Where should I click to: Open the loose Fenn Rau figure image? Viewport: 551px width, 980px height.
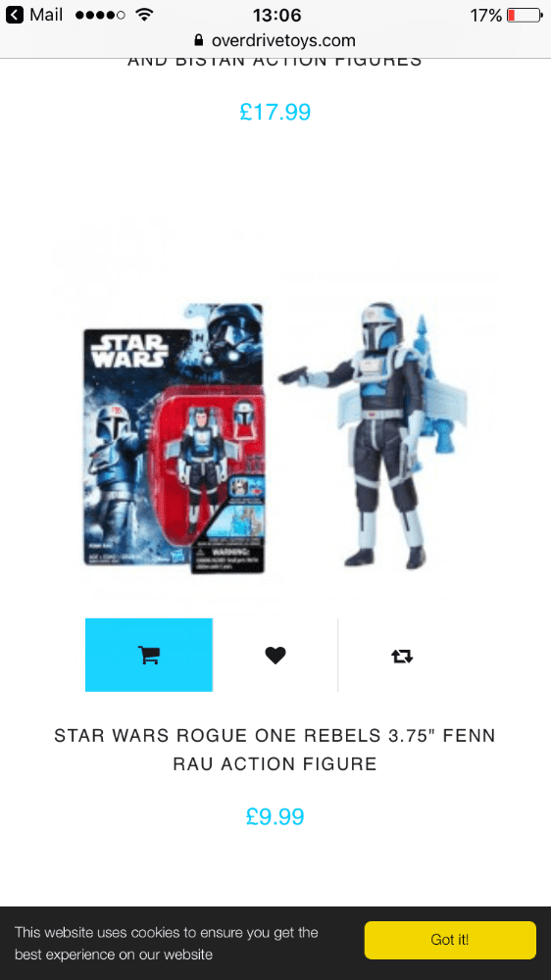[373, 436]
